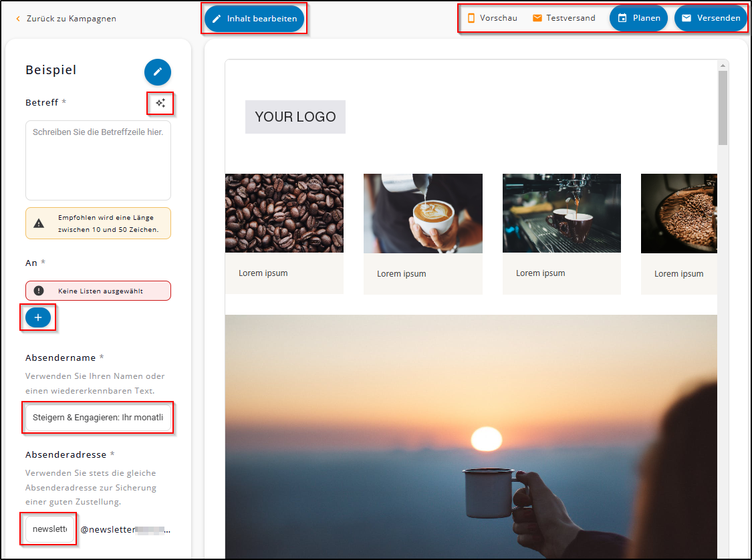This screenshot has width=752, height=560.
Task: Click the warning triangle in length hint
Action: tap(39, 223)
